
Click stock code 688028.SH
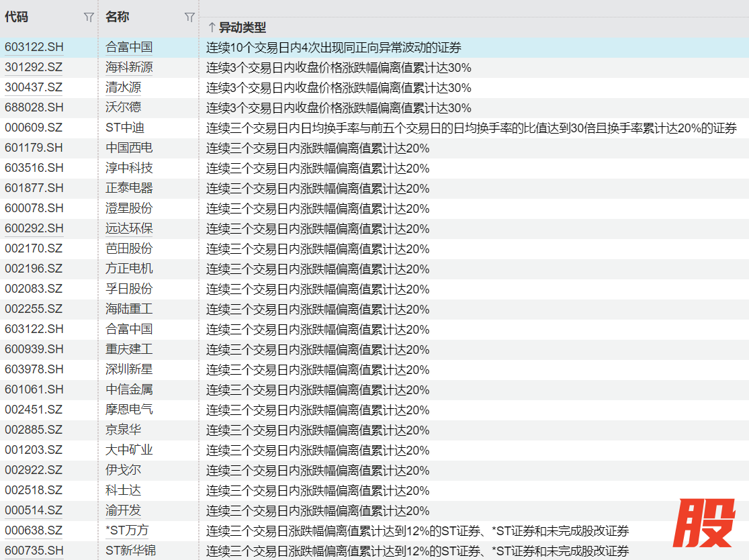click(x=34, y=108)
